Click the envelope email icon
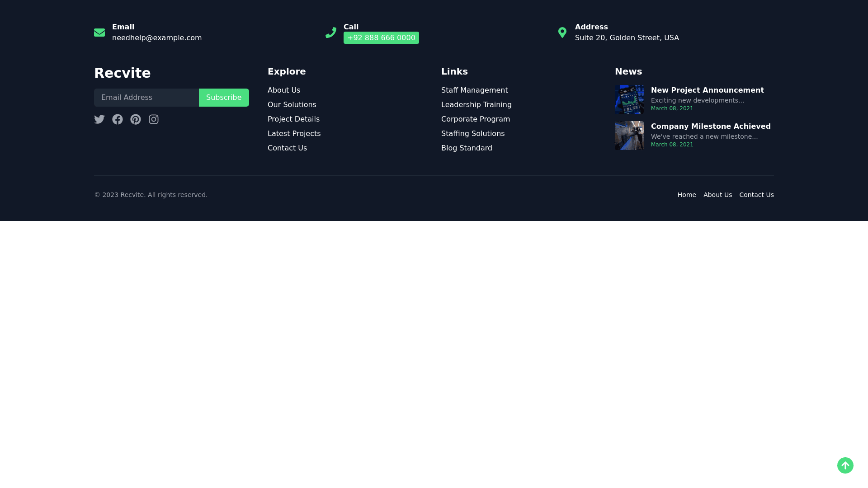Viewport: 868px width, 488px height. click(99, 33)
